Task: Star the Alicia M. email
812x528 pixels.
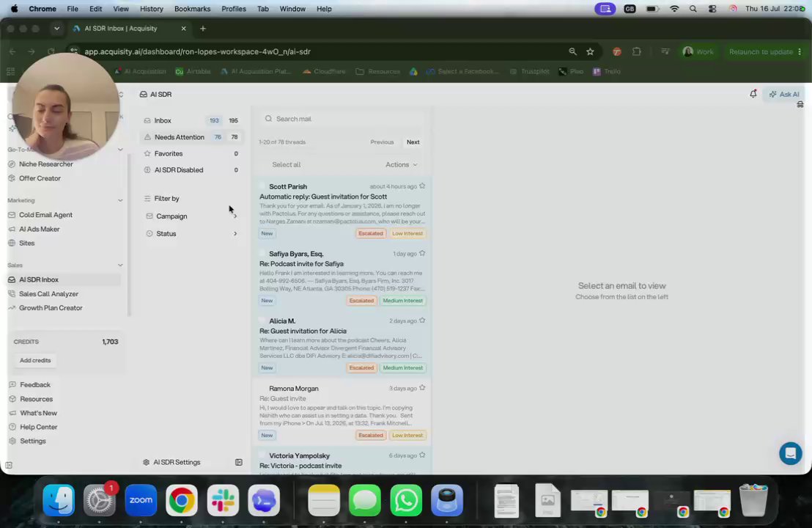Action: pyautogui.click(x=422, y=320)
